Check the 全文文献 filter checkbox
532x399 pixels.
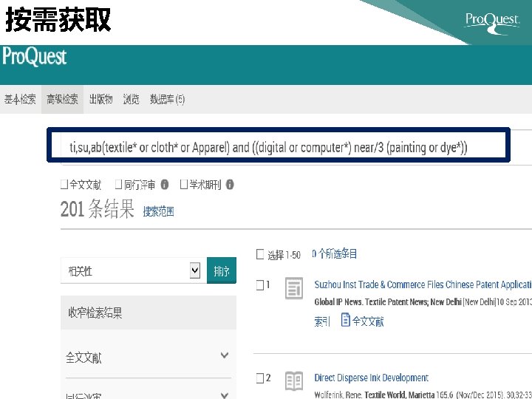64,185
